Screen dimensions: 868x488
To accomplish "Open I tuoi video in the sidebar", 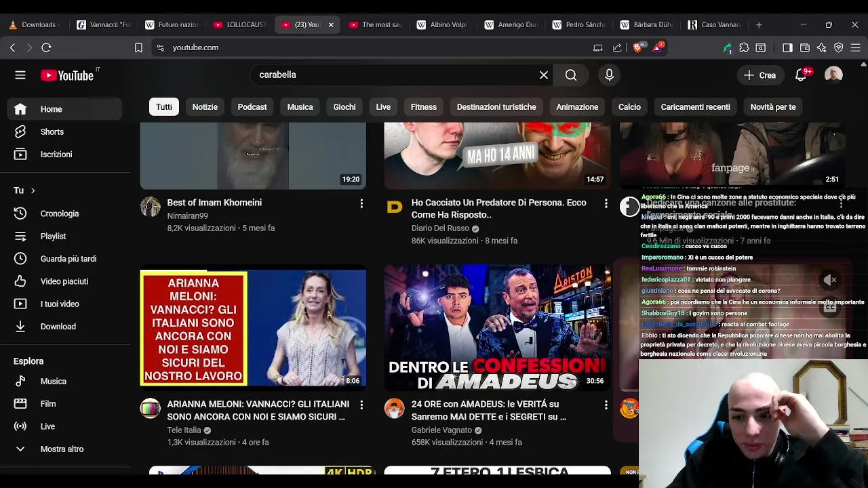I will click(66, 304).
